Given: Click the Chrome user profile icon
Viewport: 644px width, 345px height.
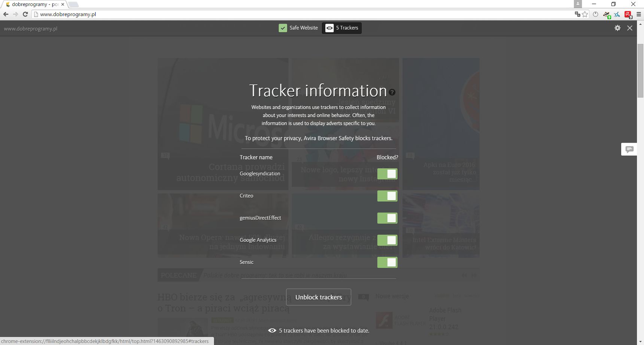Looking at the screenshot, I should point(578,4).
